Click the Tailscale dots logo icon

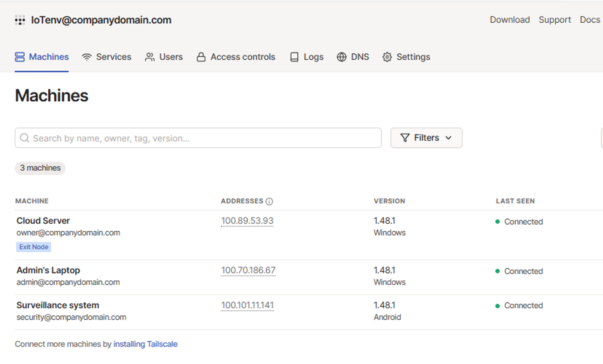point(20,20)
